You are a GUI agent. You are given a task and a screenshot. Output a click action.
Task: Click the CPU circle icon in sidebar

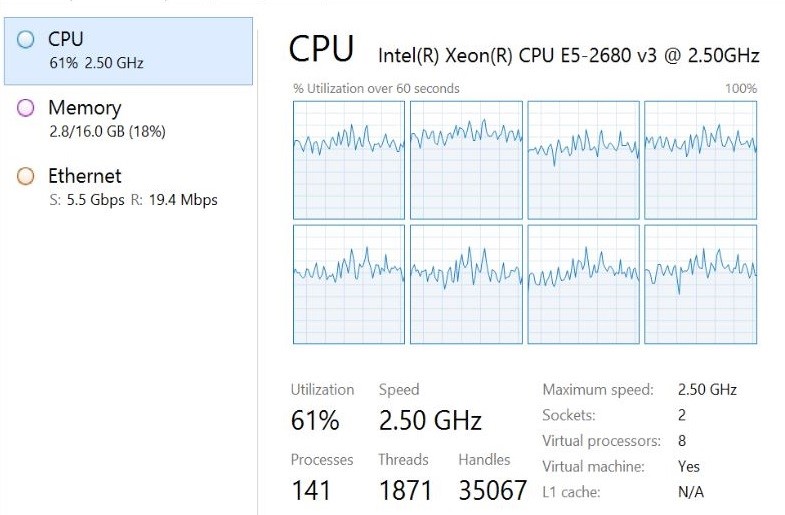point(26,40)
